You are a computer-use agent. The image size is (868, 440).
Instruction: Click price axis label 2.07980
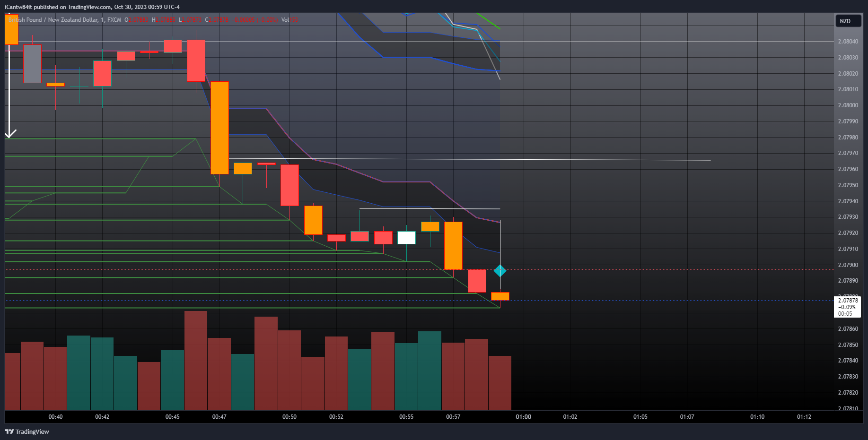click(x=848, y=138)
